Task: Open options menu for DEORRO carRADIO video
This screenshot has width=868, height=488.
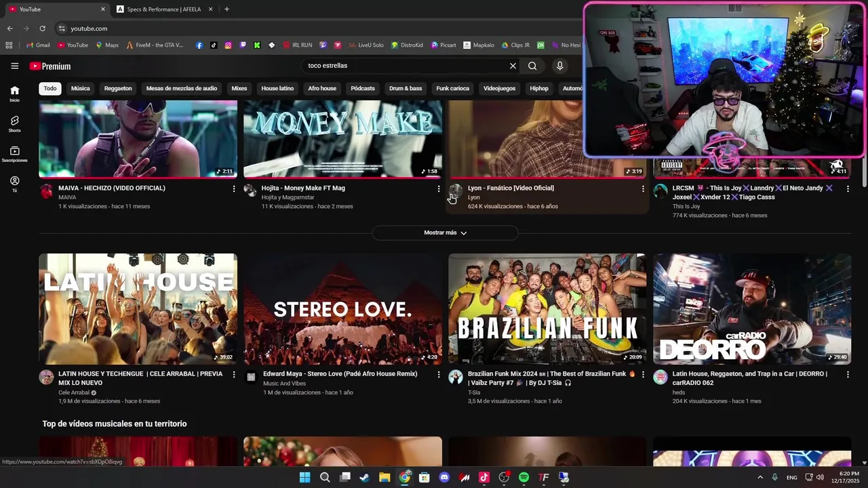Action: pyautogui.click(x=848, y=374)
